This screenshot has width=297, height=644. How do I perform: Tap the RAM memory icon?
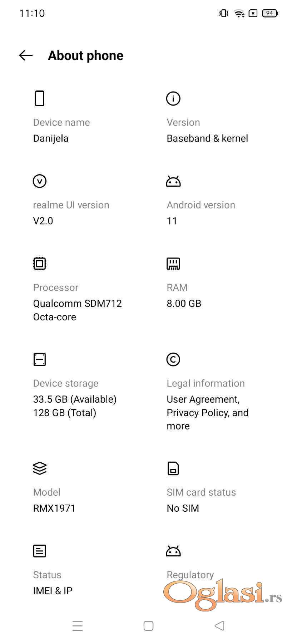point(173,264)
